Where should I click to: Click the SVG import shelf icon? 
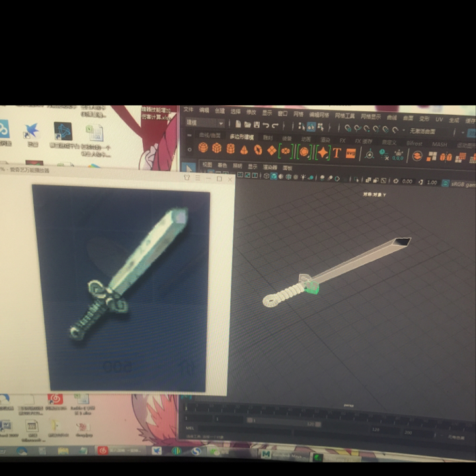click(350, 153)
